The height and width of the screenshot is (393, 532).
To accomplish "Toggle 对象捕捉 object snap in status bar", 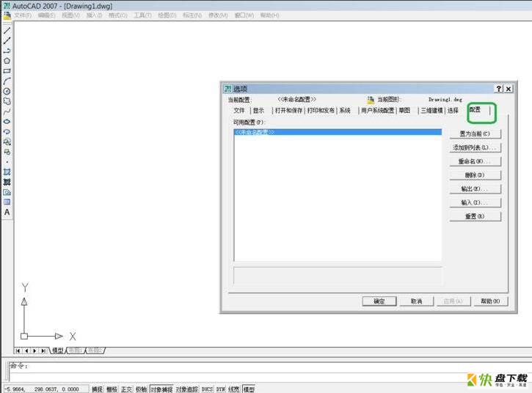I will click(x=161, y=389).
